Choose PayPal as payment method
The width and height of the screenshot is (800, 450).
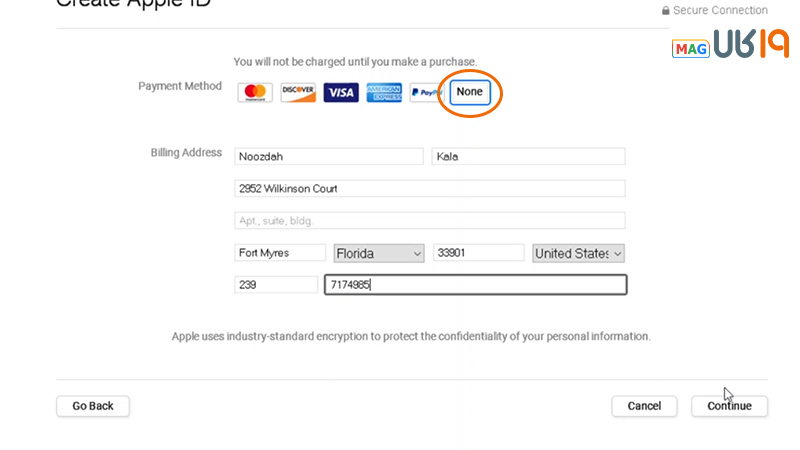[426, 93]
